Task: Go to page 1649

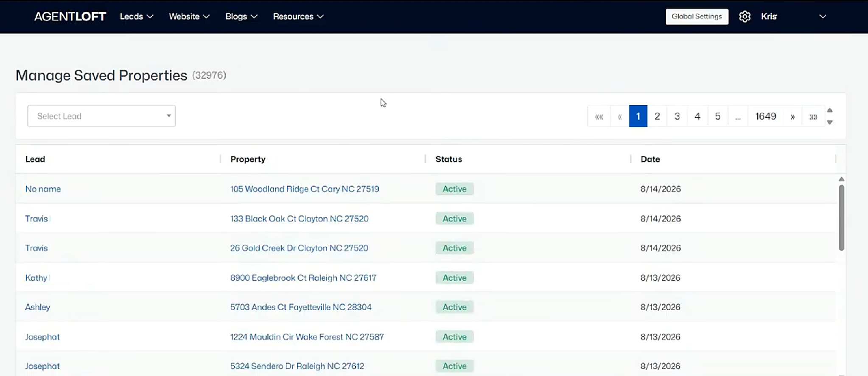Action: click(766, 116)
